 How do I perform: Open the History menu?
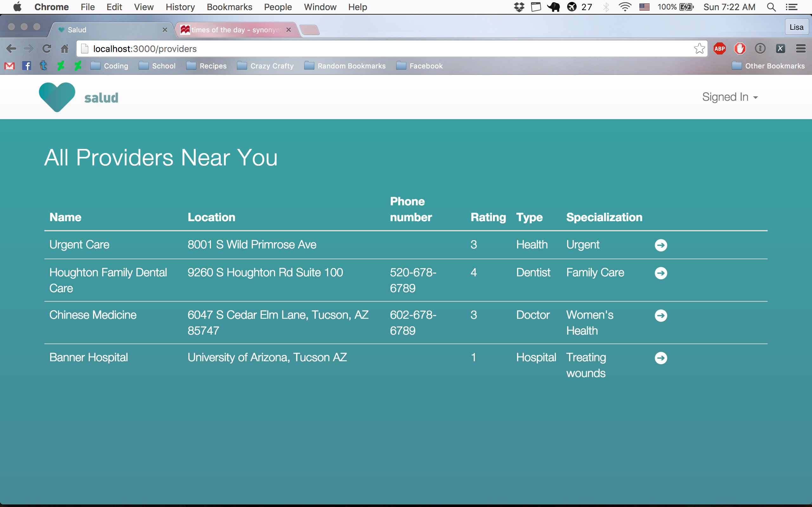(x=180, y=7)
